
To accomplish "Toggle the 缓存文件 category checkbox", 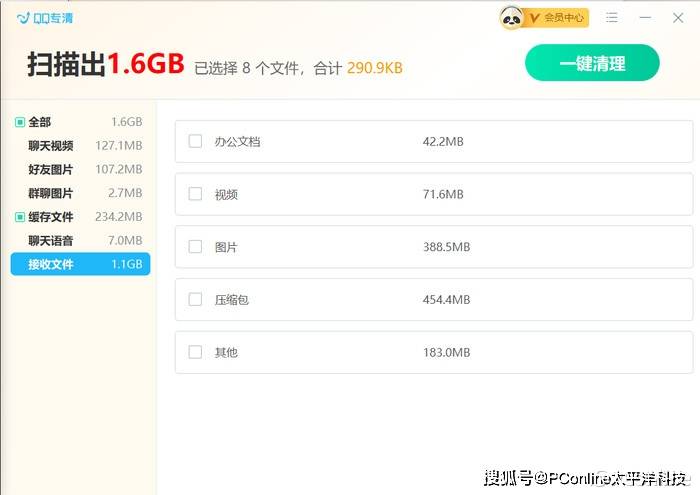I will point(20,217).
